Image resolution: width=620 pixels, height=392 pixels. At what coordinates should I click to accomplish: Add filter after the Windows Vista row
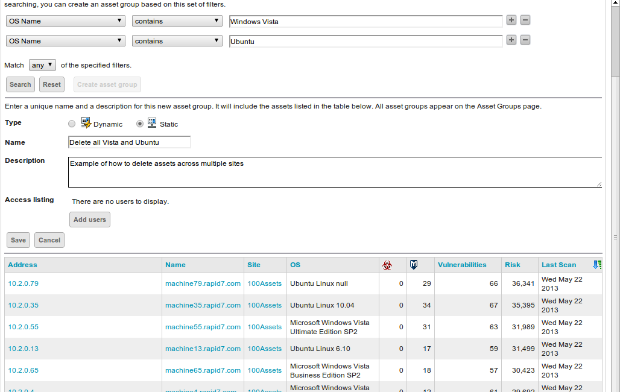511,20
